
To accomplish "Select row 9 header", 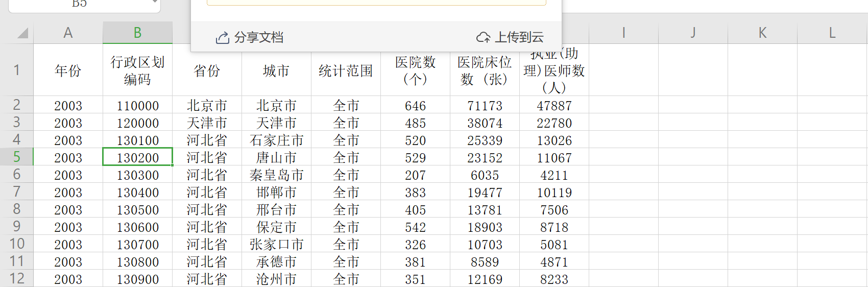I will click(x=17, y=226).
